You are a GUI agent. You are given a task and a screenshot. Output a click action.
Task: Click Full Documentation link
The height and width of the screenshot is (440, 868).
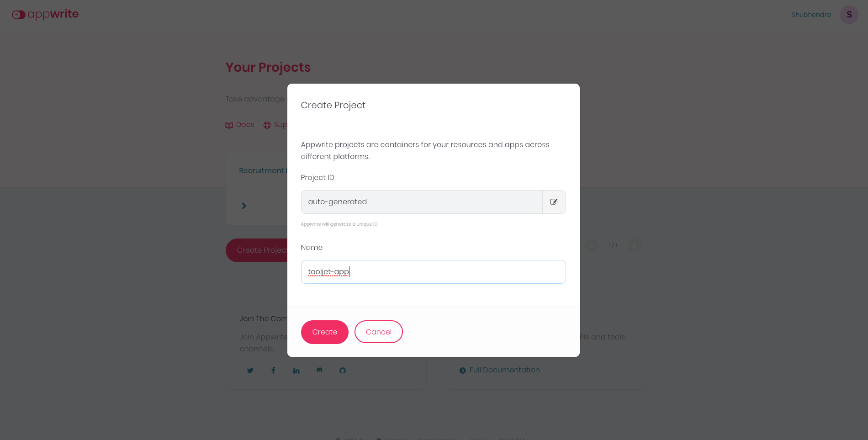point(504,370)
